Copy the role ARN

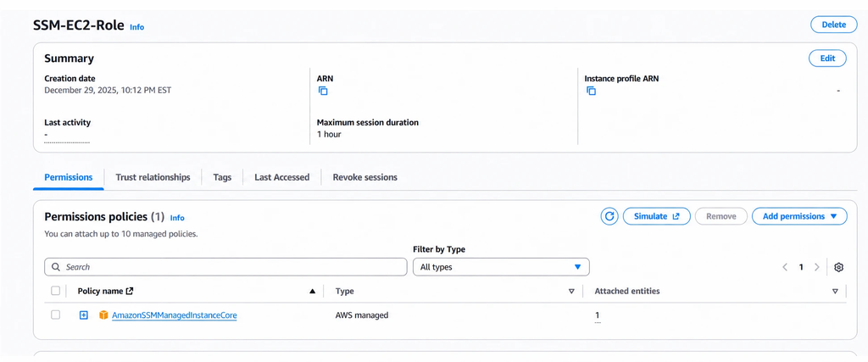tap(323, 91)
